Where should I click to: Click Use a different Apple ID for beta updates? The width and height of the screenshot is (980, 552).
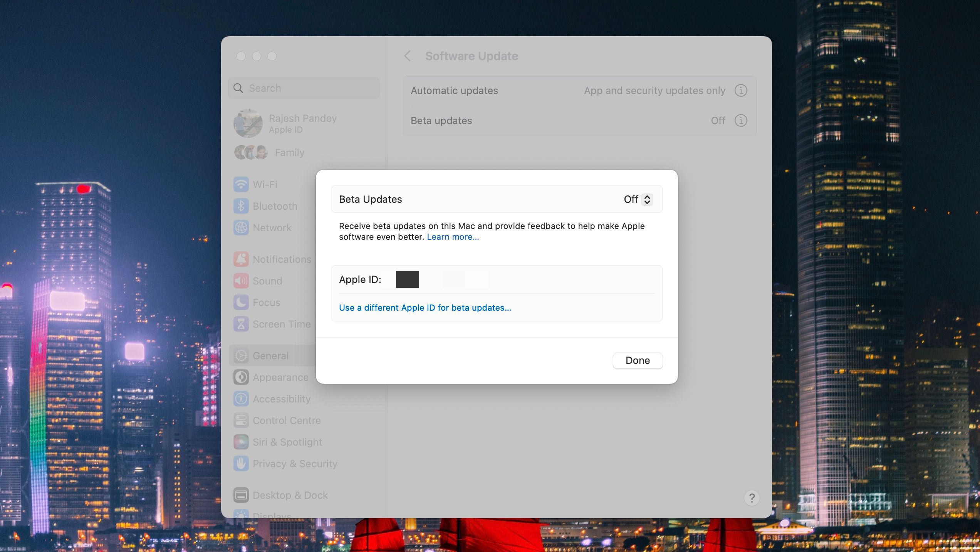click(425, 308)
